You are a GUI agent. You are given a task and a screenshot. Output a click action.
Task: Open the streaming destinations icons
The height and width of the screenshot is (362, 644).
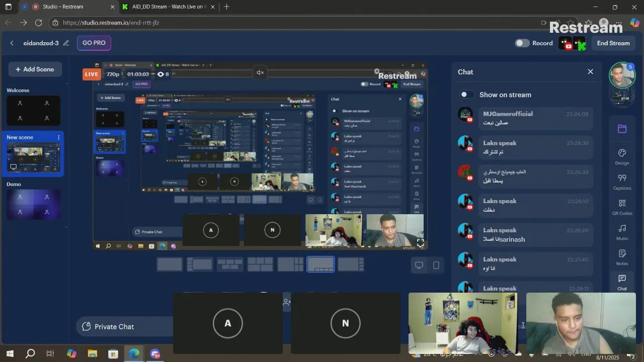point(574,44)
